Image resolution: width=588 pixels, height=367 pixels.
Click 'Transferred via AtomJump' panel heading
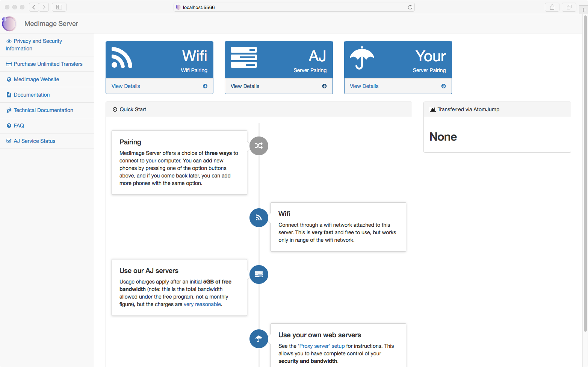tap(469, 109)
